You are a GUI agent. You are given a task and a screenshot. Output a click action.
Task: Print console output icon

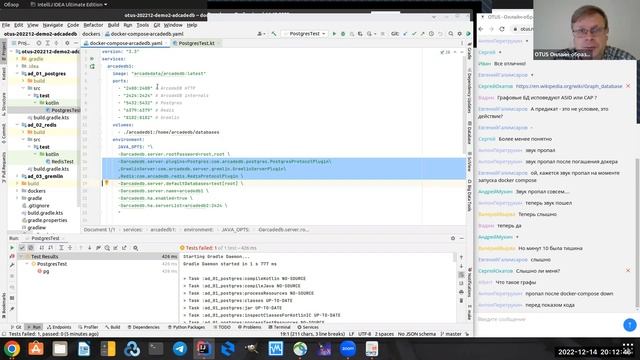(461, 292)
